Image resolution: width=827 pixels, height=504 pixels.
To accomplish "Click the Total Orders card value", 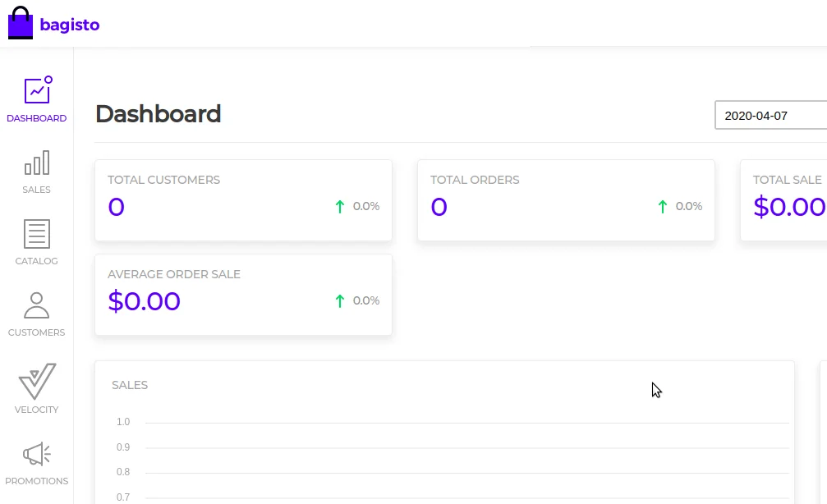I will click(439, 207).
